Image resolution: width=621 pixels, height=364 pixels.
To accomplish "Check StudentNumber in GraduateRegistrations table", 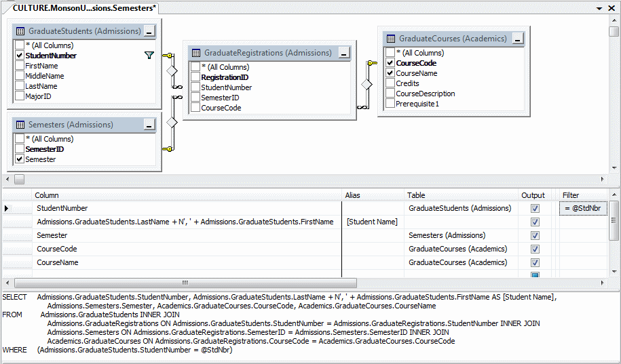I will 195,87.
